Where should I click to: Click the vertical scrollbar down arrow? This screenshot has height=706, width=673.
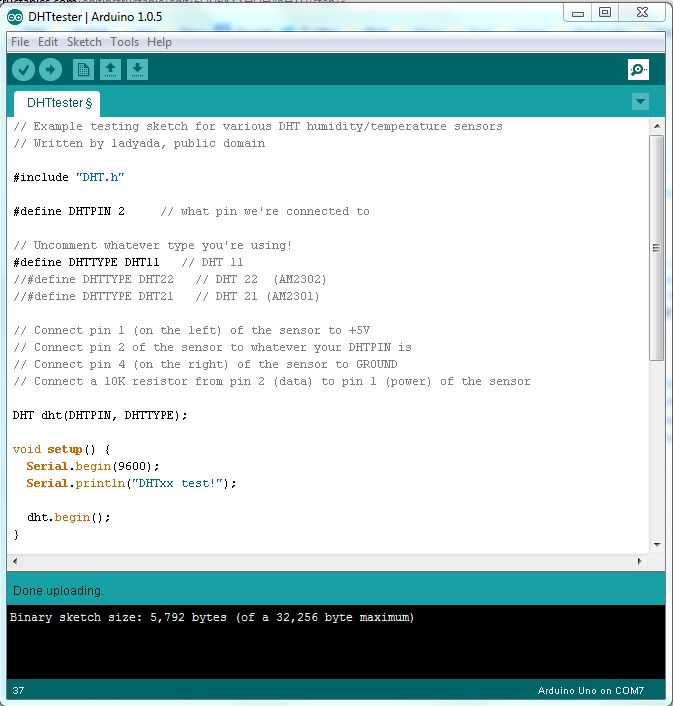[x=657, y=545]
